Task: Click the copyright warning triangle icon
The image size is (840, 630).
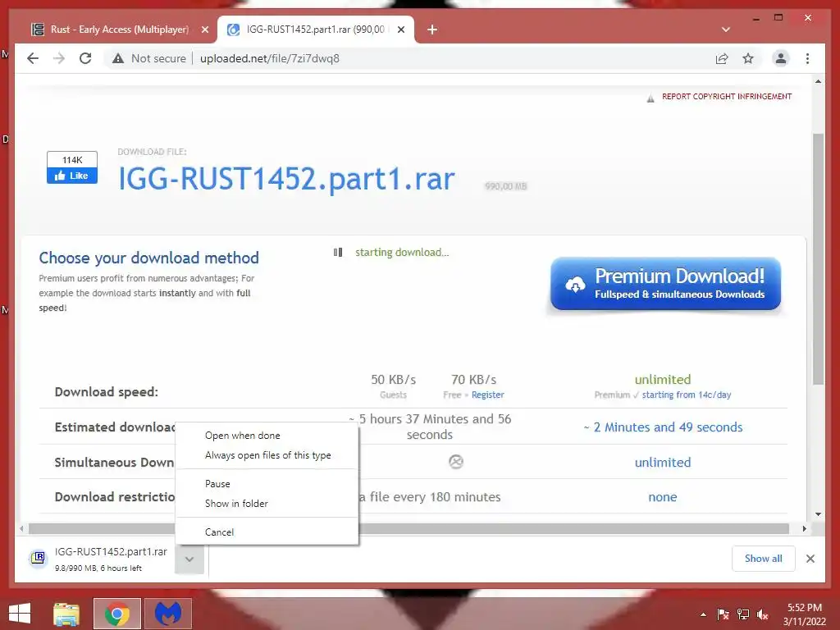Action: pyautogui.click(x=651, y=98)
